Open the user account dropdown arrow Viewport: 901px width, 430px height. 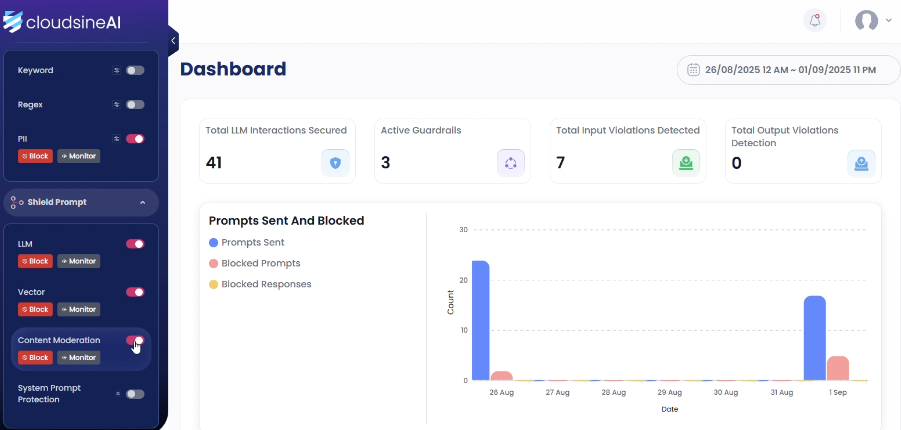(x=889, y=21)
